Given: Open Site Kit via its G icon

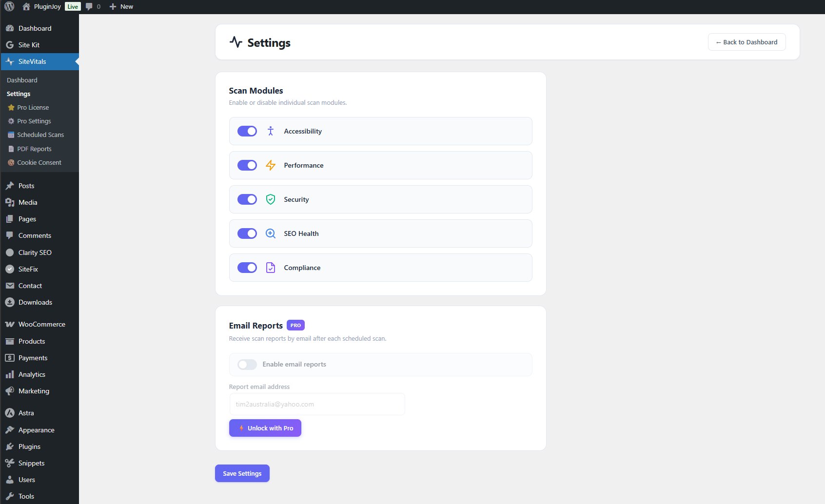Looking at the screenshot, I should [10, 44].
